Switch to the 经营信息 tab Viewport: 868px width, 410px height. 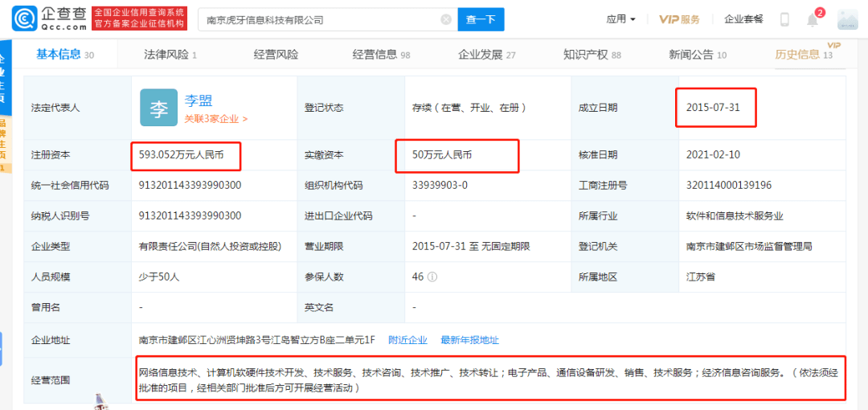tap(382, 55)
